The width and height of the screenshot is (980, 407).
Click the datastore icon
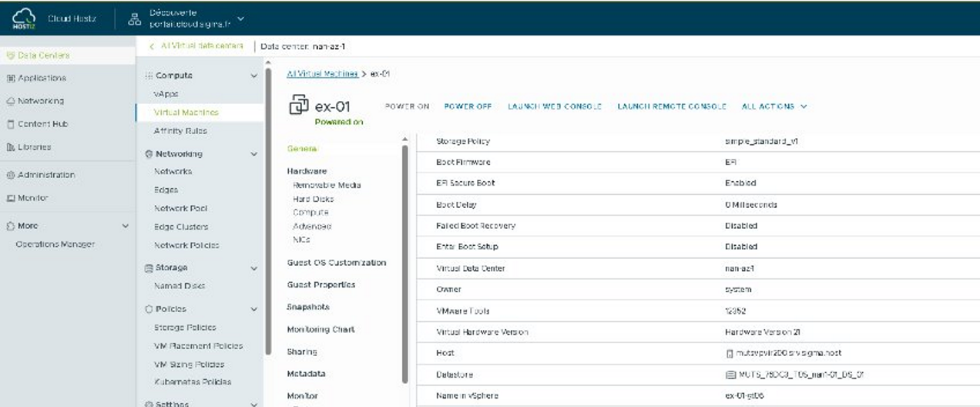(x=730, y=375)
